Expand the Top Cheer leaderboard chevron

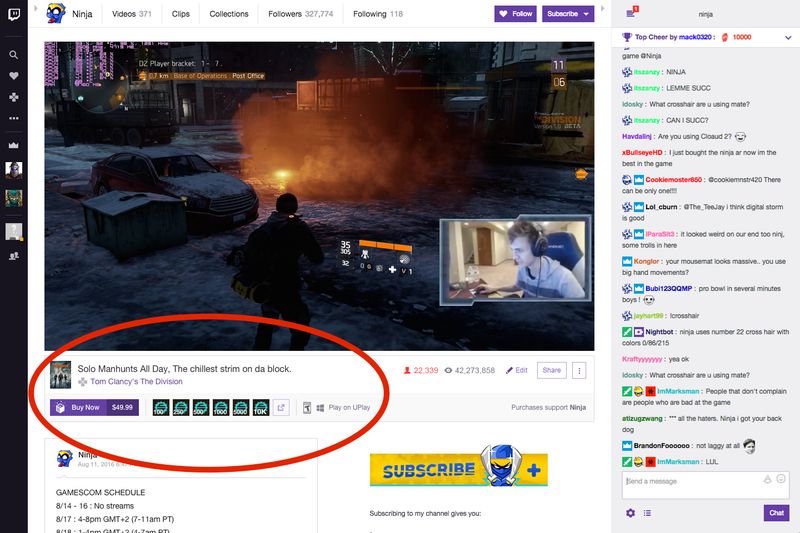(788, 37)
